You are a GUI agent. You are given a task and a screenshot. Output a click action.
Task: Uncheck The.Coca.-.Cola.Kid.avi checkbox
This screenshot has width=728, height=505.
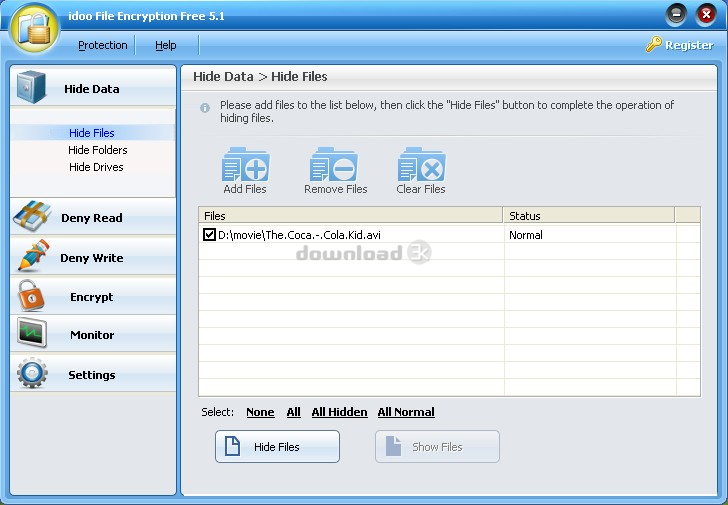pyautogui.click(x=209, y=234)
